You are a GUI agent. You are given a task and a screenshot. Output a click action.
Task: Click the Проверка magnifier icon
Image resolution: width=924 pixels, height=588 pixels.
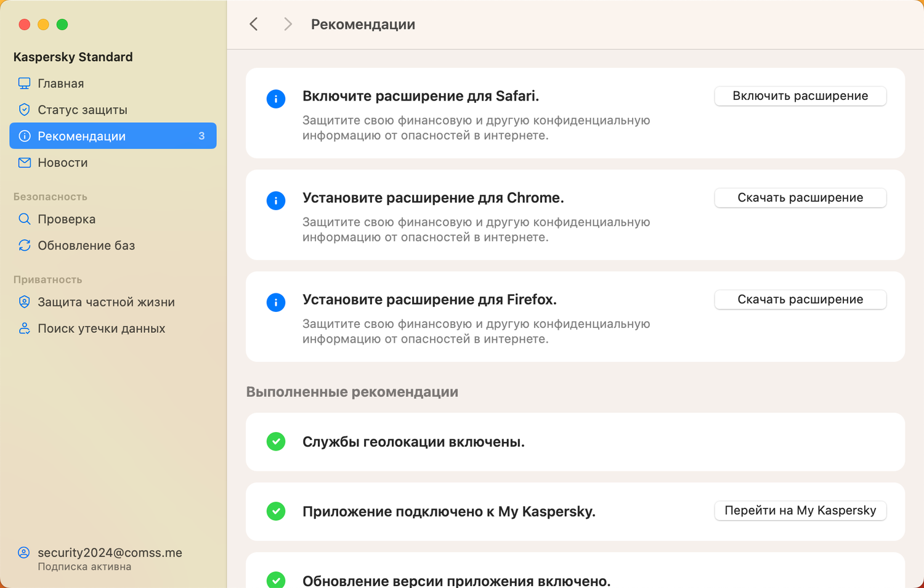click(x=25, y=219)
